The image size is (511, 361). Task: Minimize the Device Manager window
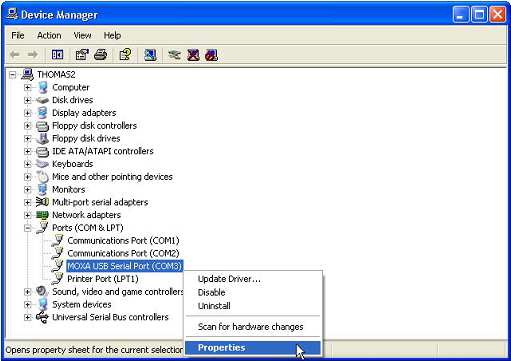461,15
